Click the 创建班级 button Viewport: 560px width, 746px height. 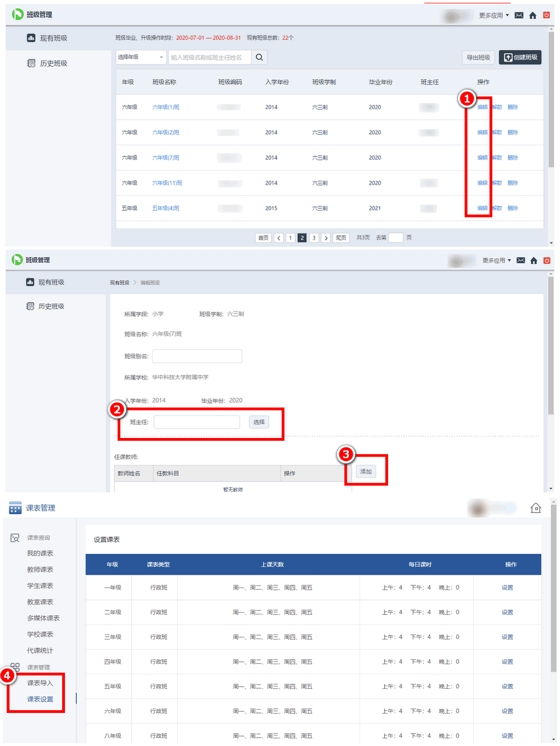point(520,57)
